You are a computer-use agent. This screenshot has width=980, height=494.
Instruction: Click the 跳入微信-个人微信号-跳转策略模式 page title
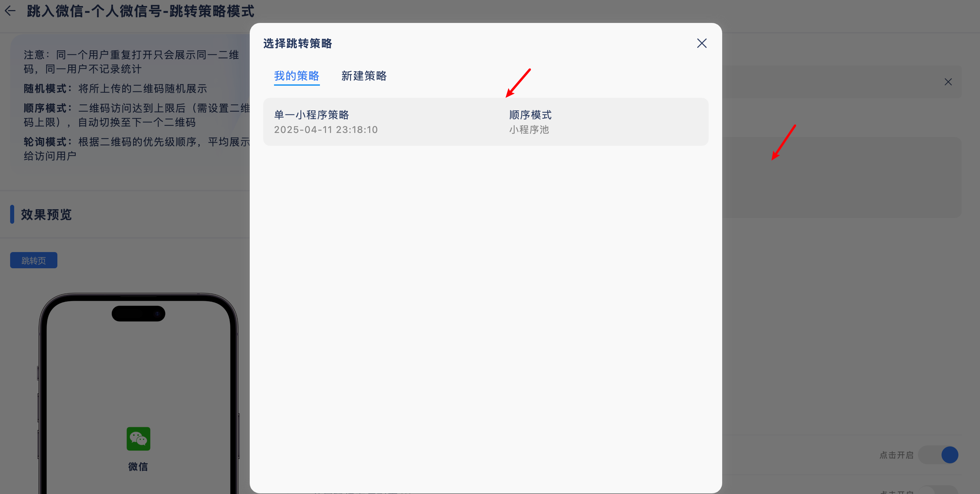140,11
